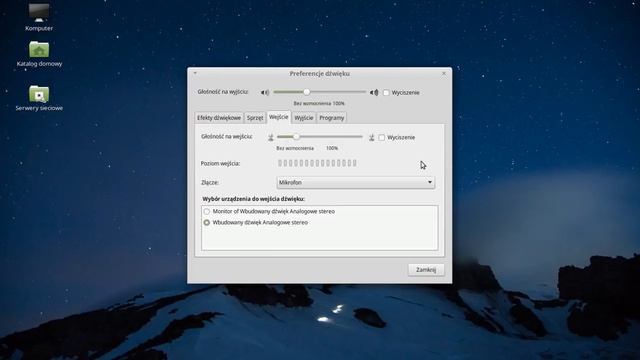Viewport: 640px width, 360px height.
Task: Click the Zamknij button
Action: coord(426,270)
